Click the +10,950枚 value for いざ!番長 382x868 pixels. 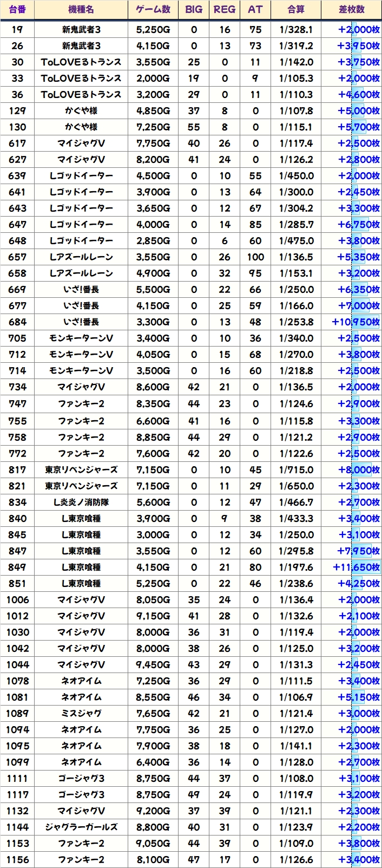pyautogui.click(x=356, y=322)
